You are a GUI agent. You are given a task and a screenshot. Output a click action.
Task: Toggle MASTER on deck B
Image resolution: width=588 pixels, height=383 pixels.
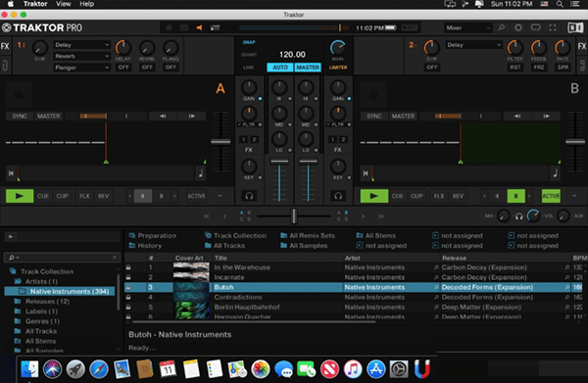(403, 117)
